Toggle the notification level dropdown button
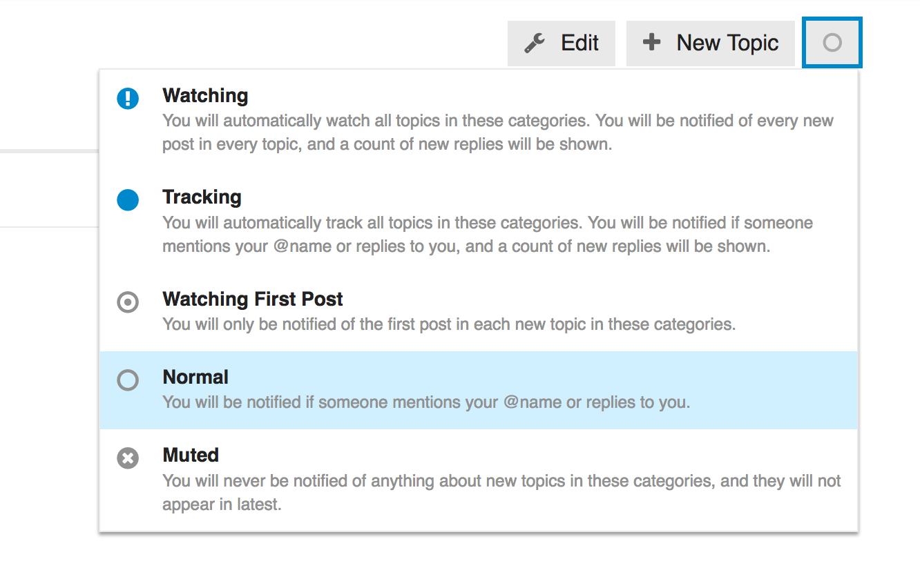Image resolution: width=920 pixels, height=588 pixels. pos(832,43)
